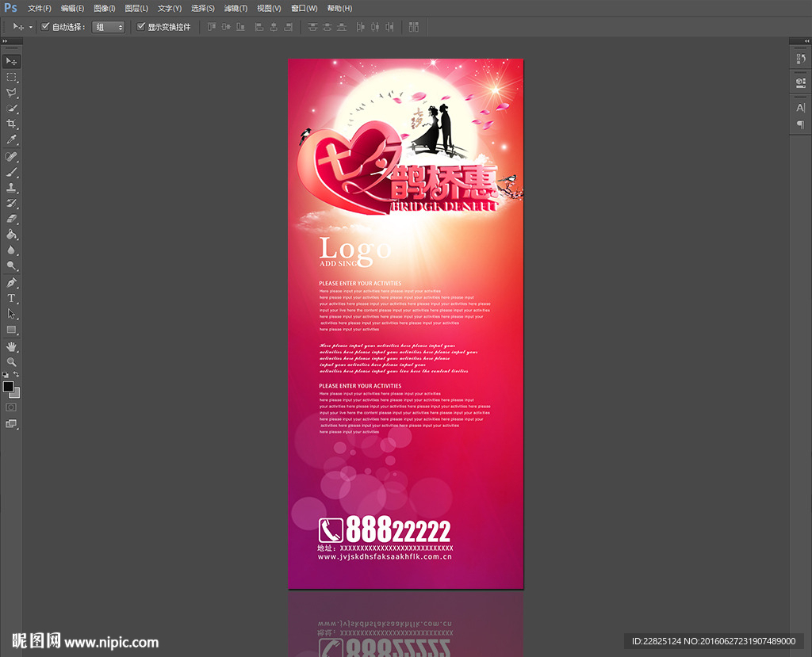Choose the Pen tool
Screen dimensions: 812x657
pos(11,283)
